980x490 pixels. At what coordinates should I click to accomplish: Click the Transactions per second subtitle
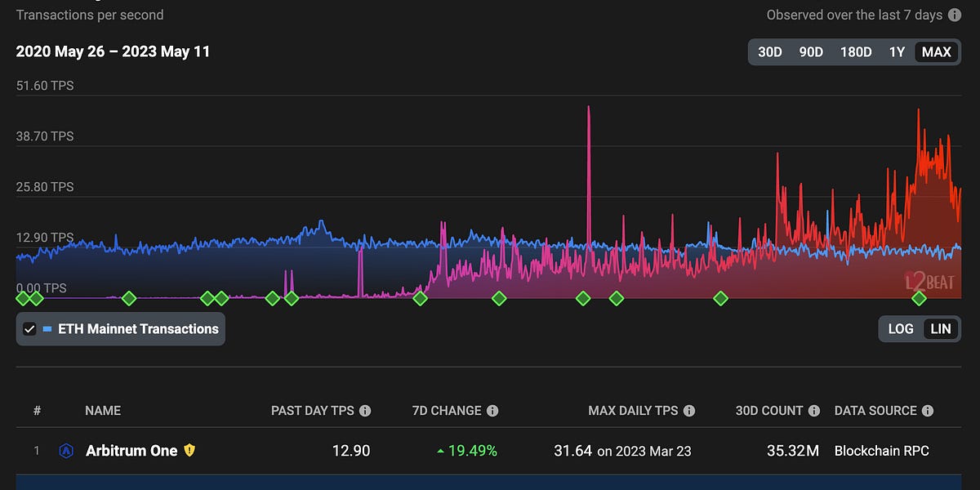coord(90,15)
